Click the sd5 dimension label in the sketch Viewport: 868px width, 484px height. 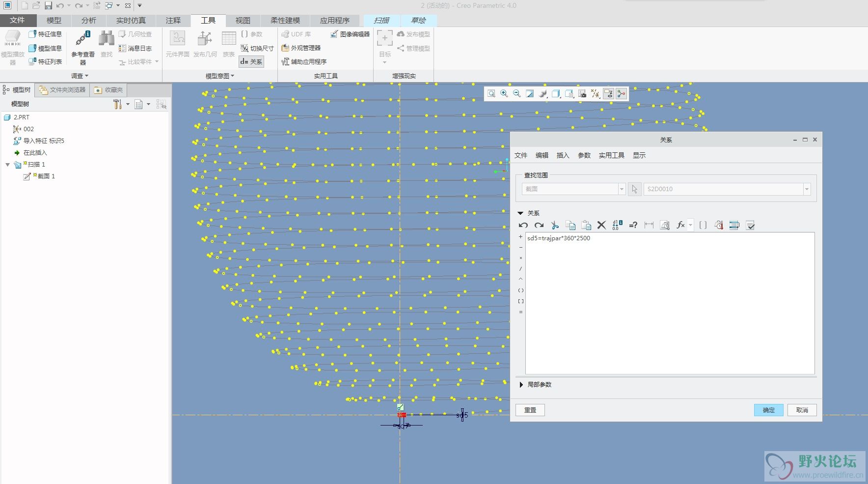(x=462, y=415)
